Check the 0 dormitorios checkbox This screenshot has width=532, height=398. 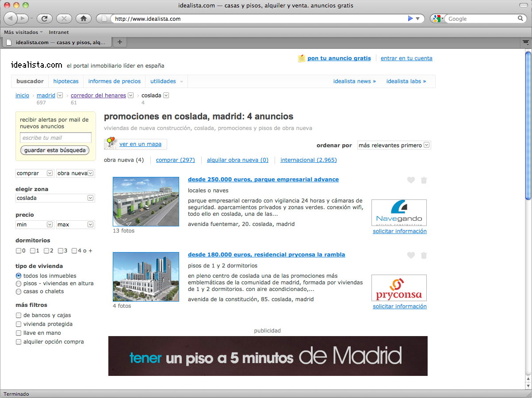[x=18, y=251]
